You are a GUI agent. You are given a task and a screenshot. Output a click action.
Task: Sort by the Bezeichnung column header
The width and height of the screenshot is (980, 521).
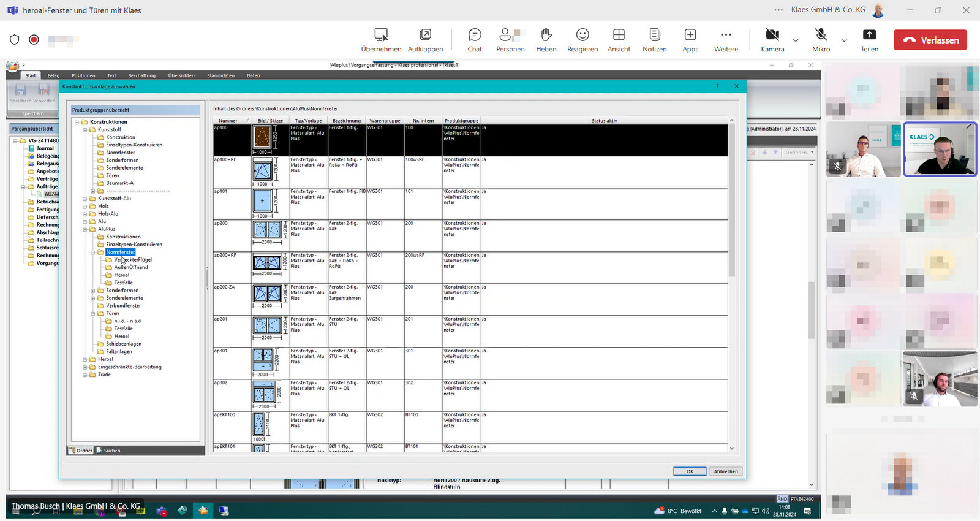point(347,121)
